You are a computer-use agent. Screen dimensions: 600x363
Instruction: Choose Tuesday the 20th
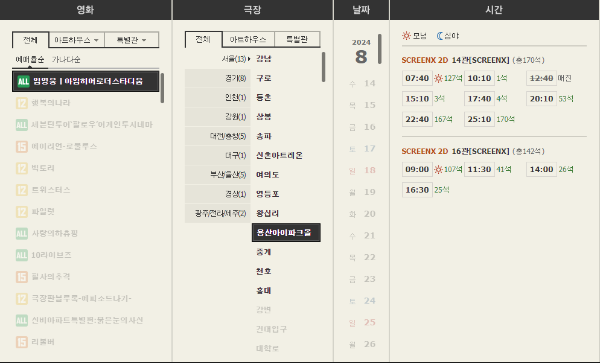click(362, 214)
